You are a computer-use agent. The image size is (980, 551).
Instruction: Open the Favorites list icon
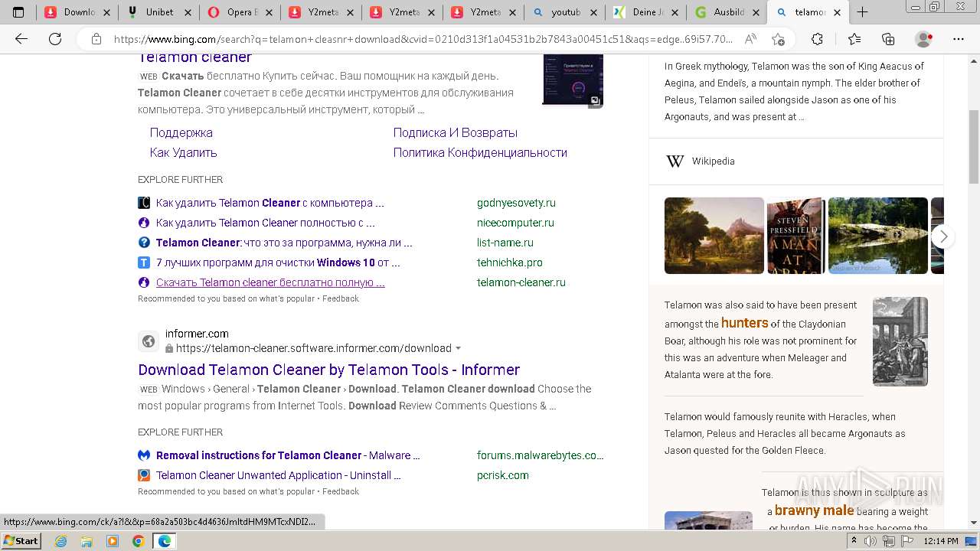pyautogui.click(x=854, y=39)
